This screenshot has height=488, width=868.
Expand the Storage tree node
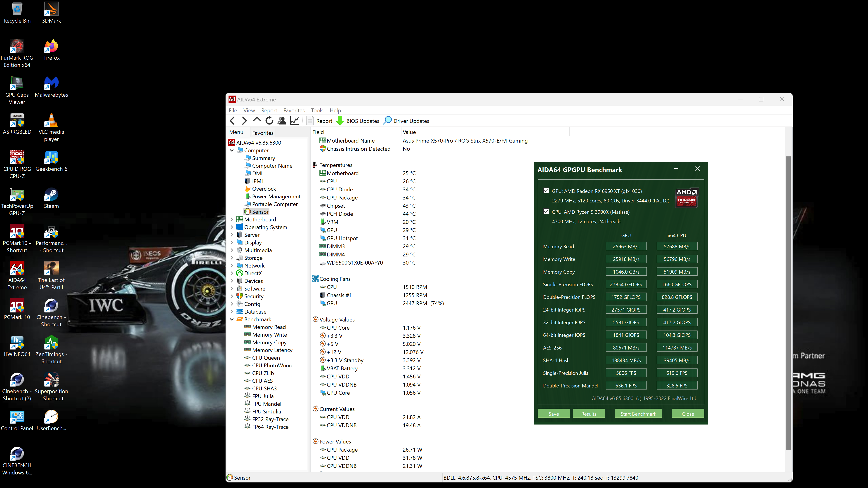coord(232,258)
